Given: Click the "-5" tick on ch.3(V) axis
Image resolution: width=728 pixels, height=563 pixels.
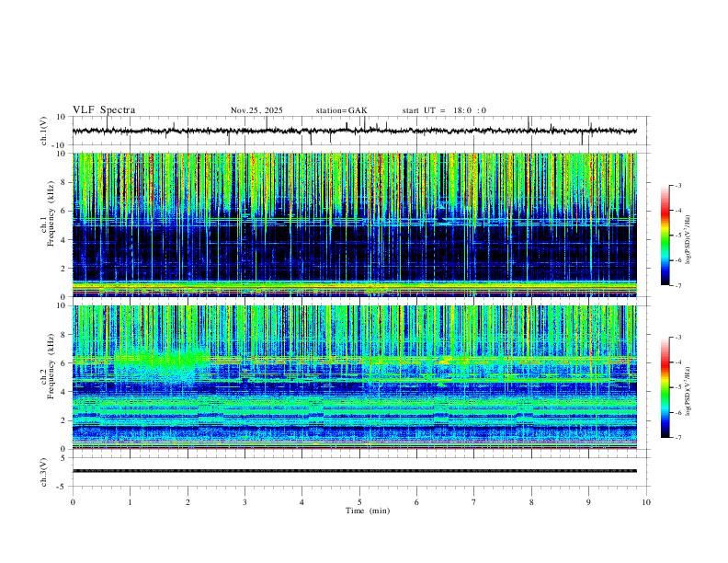Looking at the screenshot, I should [x=63, y=487].
